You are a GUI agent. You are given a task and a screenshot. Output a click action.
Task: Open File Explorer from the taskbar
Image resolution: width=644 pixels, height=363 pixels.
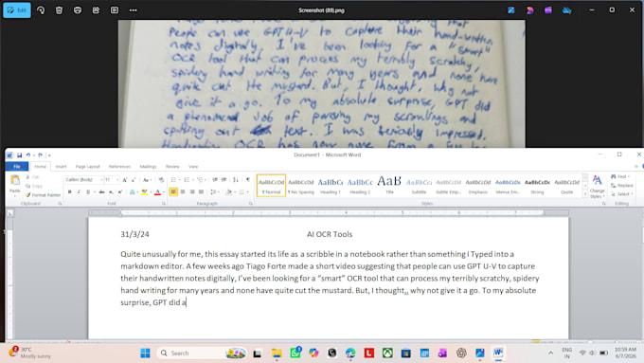point(277,354)
